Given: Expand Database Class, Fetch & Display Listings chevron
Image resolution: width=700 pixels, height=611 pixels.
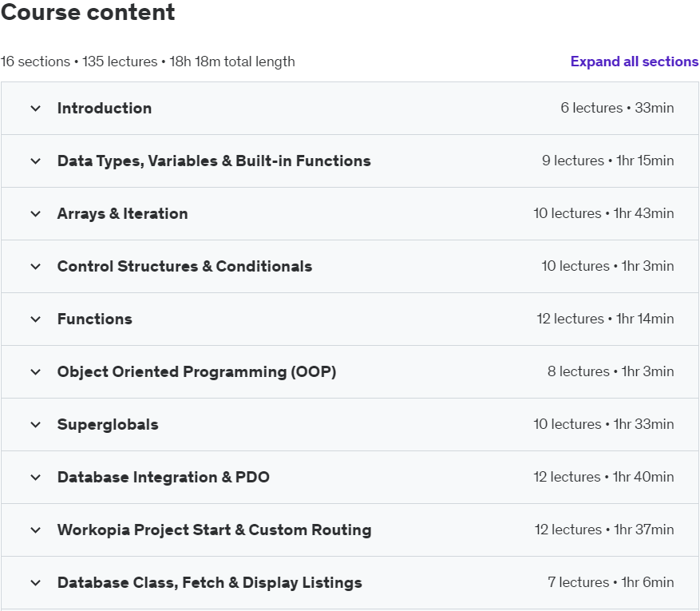Looking at the screenshot, I should [35, 583].
